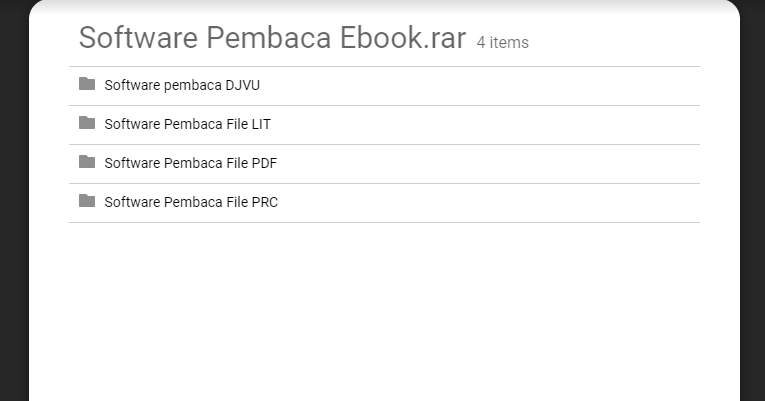Click the '4 items' count label
The image size is (765, 401).
(x=503, y=42)
